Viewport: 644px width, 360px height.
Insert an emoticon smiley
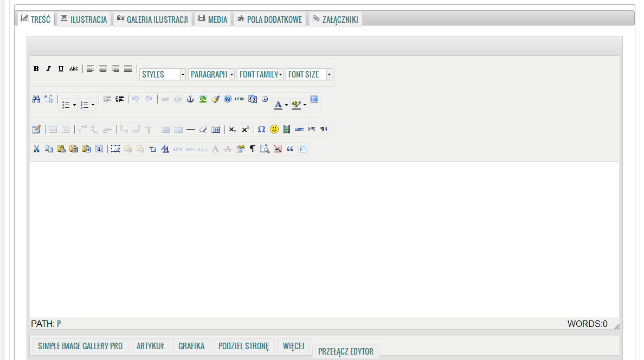point(274,130)
